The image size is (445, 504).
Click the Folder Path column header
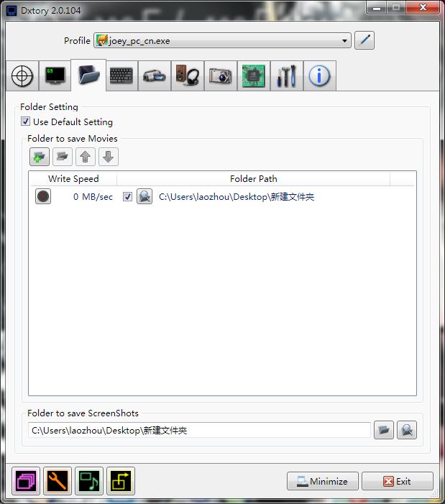coord(254,179)
